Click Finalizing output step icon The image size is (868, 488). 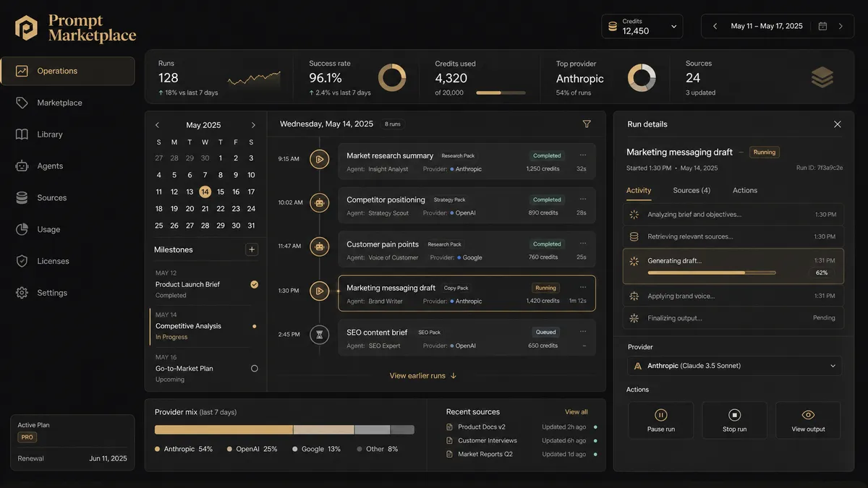tap(634, 318)
